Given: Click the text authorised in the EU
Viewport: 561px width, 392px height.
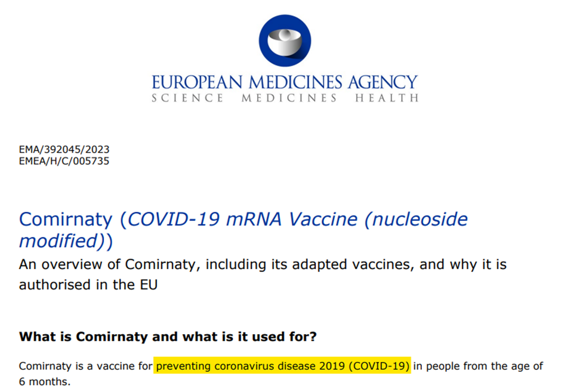Looking at the screenshot, I should [88, 284].
